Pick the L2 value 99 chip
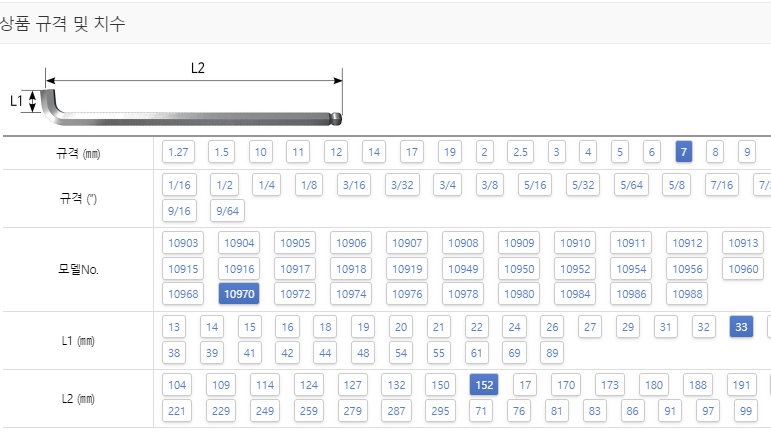 coord(745,411)
